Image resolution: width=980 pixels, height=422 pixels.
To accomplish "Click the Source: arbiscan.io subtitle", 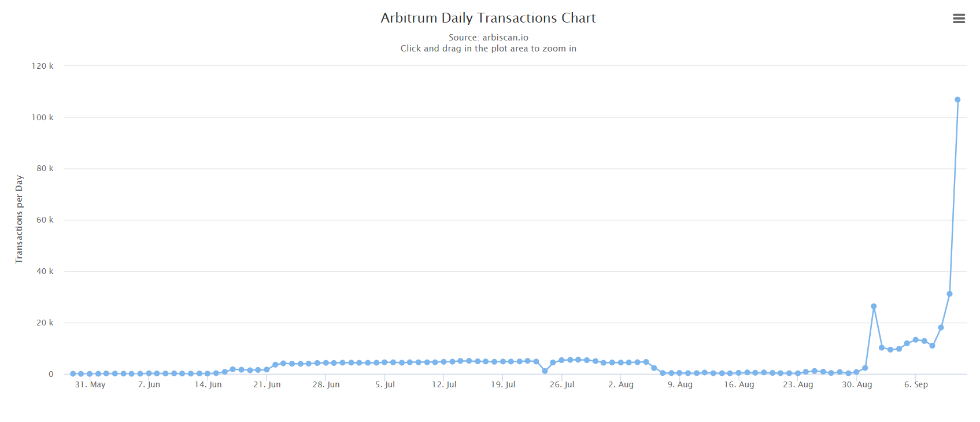I will coord(488,38).
